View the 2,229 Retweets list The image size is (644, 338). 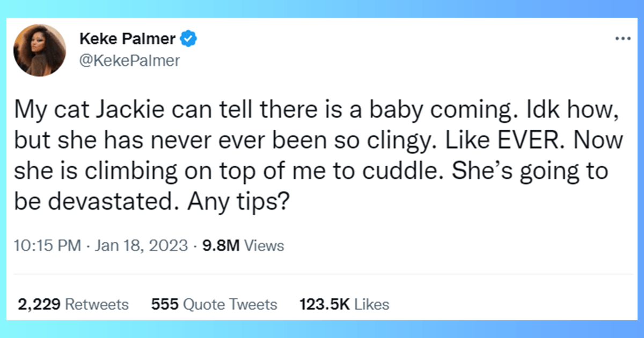(73, 305)
